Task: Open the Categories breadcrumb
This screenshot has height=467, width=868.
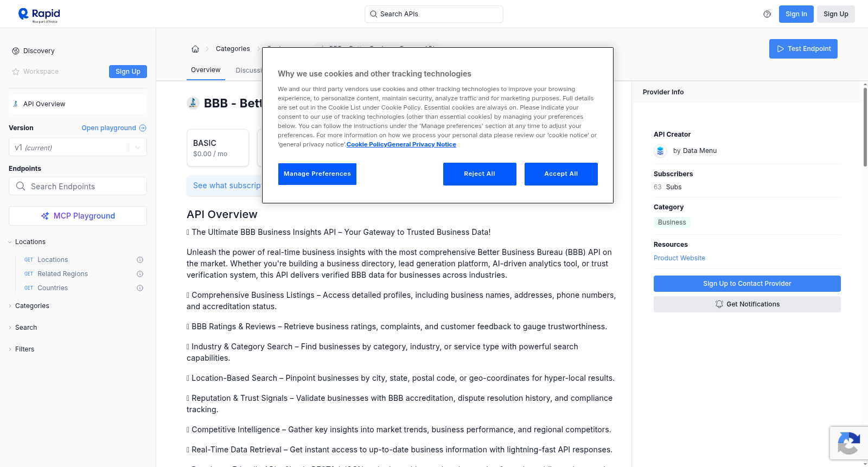Action: pyautogui.click(x=233, y=49)
